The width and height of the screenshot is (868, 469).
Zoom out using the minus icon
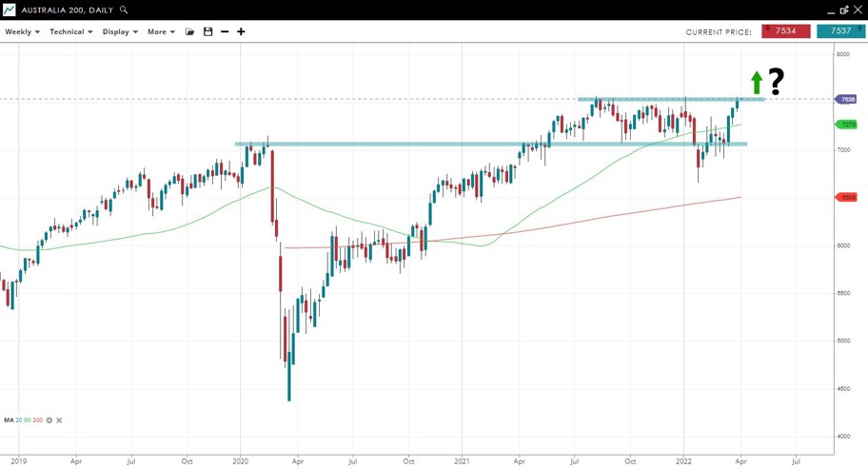pos(225,31)
